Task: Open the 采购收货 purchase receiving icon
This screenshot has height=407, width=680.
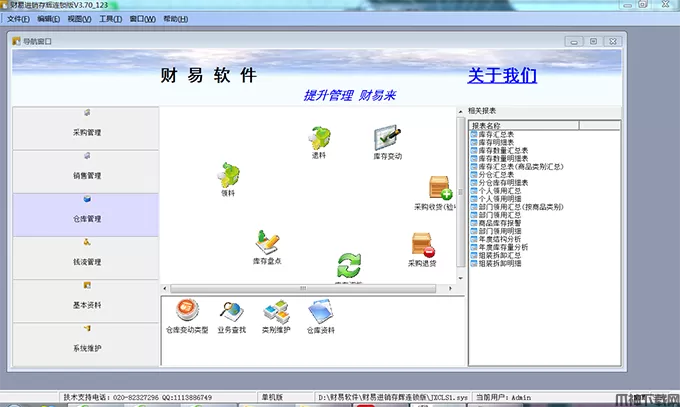Action: click(438, 193)
